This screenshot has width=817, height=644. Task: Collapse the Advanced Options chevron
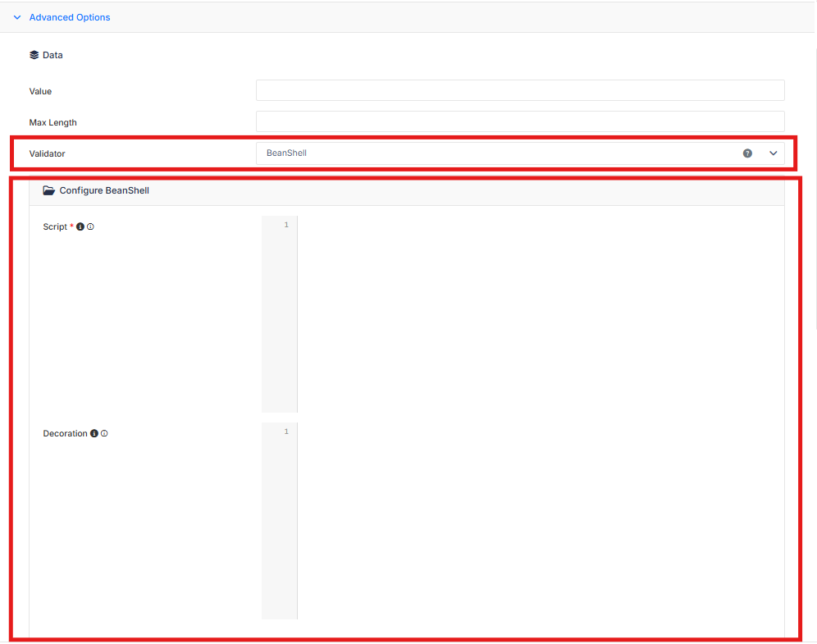pyautogui.click(x=17, y=17)
